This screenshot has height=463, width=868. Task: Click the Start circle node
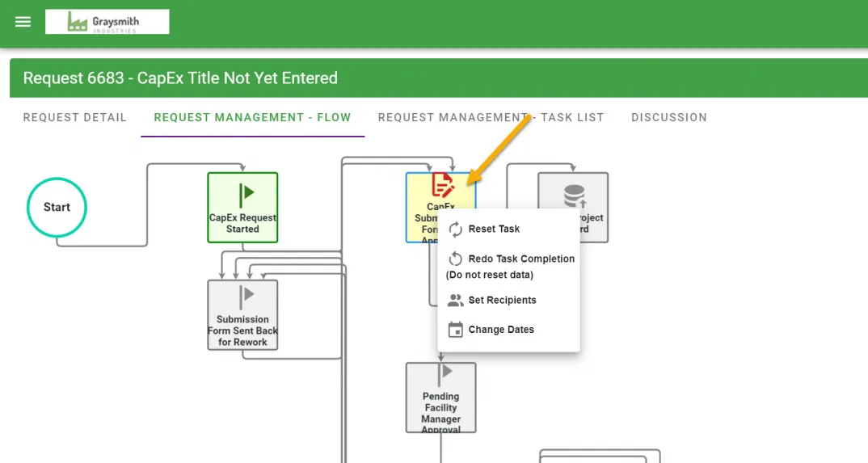[x=57, y=208]
